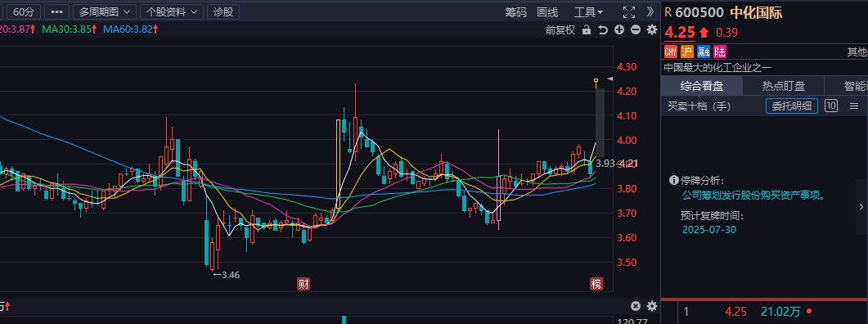Screen dimensions: 868x324
Task: Click the fullscreen expand icon in the toolbar
Action: (629, 12)
